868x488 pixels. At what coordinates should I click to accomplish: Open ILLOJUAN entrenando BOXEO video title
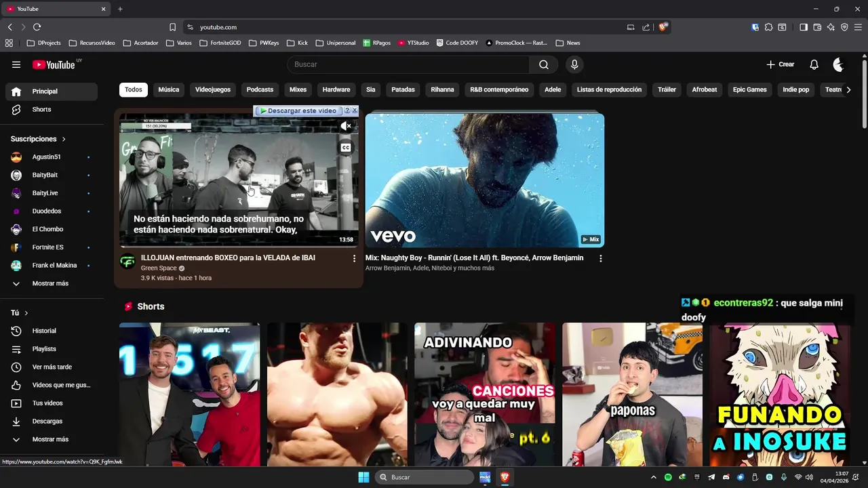click(x=228, y=258)
